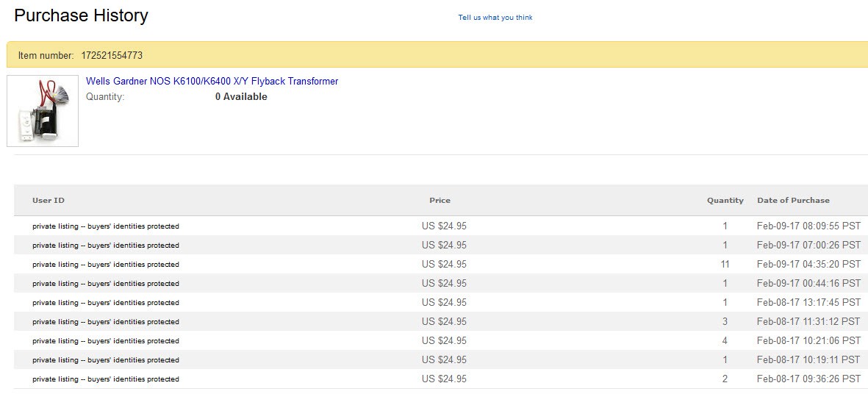Select the item number 172521554773
The height and width of the screenshot is (394, 868).
click(112, 56)
